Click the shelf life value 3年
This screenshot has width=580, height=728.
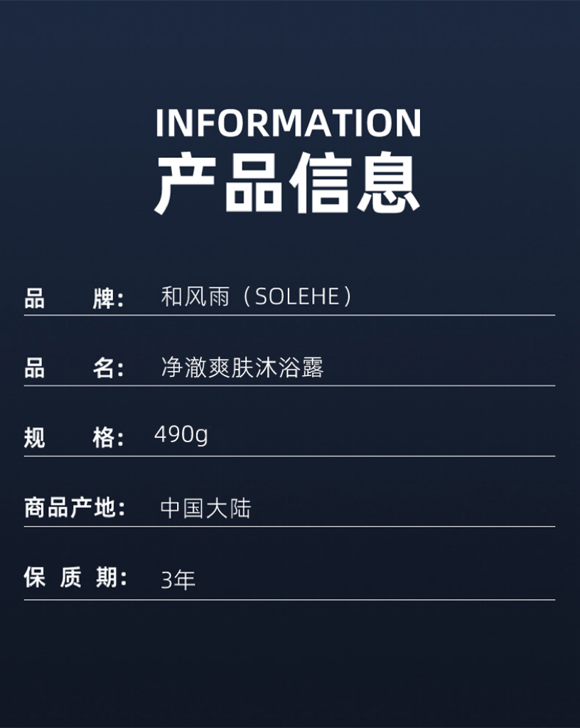(x=178, y=580)
